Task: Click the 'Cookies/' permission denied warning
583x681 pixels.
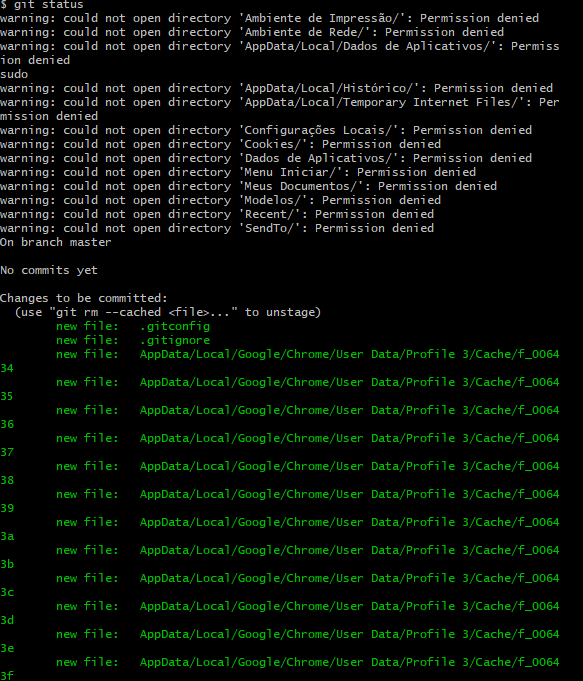Action: point(221,144)
